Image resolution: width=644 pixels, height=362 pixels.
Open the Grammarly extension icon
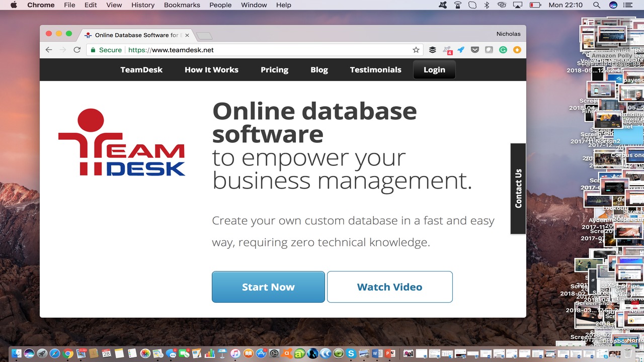pos(503,50)
